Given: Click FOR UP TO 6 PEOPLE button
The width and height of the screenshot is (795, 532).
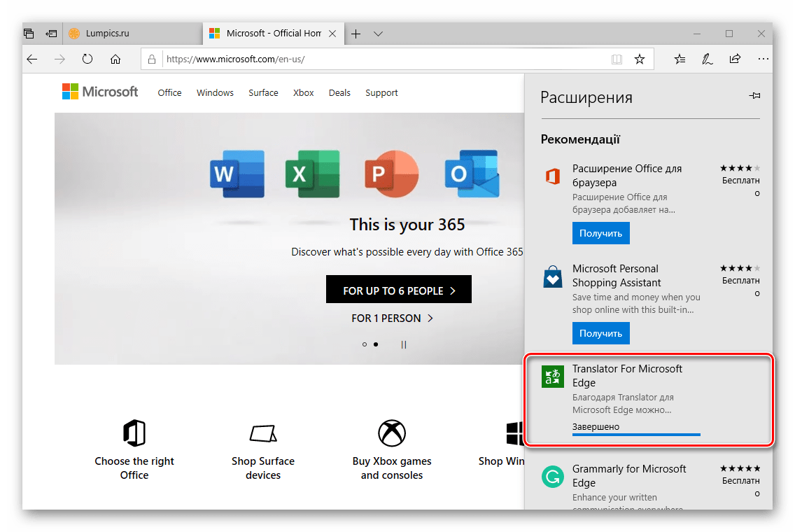Looking at the screenshot, I should point(398,290).
